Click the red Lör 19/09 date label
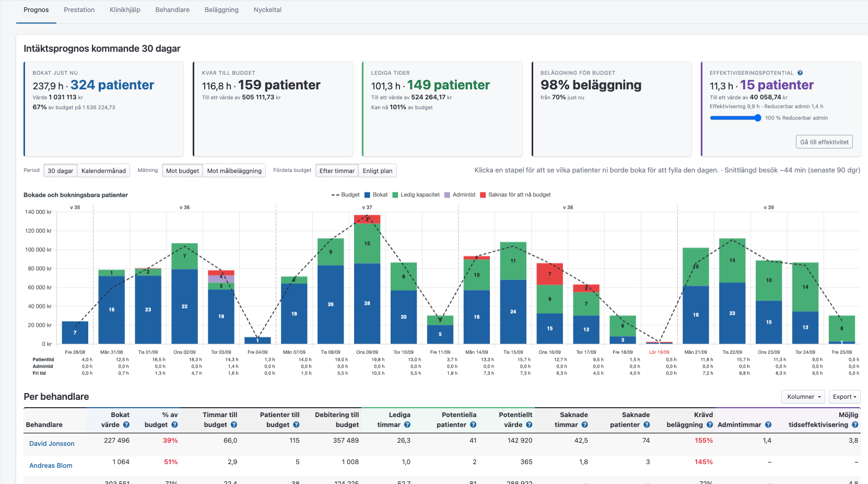The width and height of the screenshot is (868, 484). 659,352
